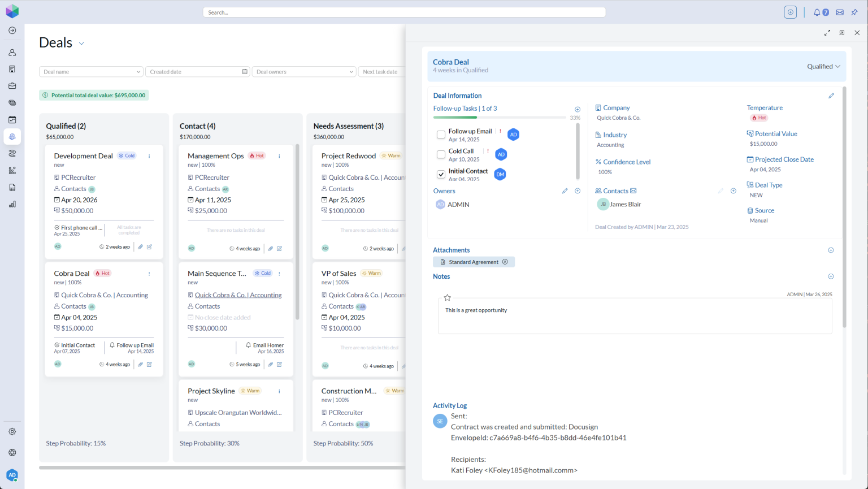
Task: Open the Qualified stage dropdown
Action: (823, 66)
